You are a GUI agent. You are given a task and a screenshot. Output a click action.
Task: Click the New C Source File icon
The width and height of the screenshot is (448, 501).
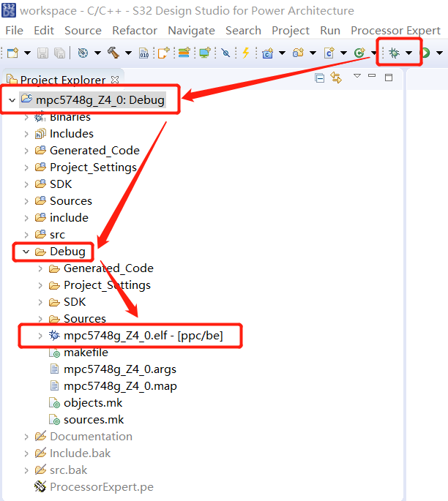pos(329,53)
